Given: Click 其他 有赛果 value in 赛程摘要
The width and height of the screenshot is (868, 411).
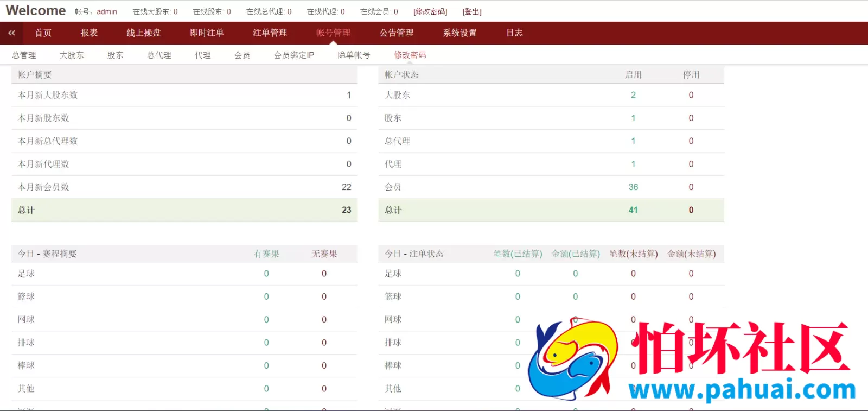Looking at the screenshot, I should pyautogui.click(x=266, y=389).
